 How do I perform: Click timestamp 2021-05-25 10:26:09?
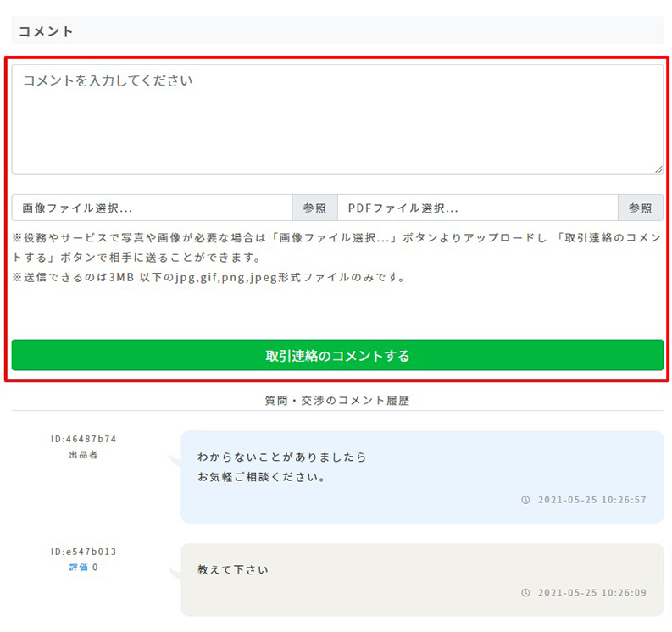click(x=592, y=592)
